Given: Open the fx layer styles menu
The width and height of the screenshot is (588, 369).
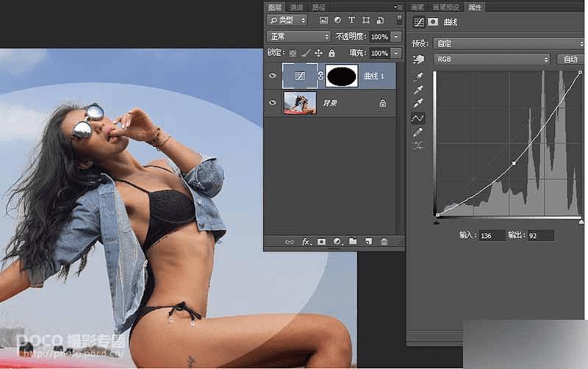Looking at the screenshot, I should 306,241.
